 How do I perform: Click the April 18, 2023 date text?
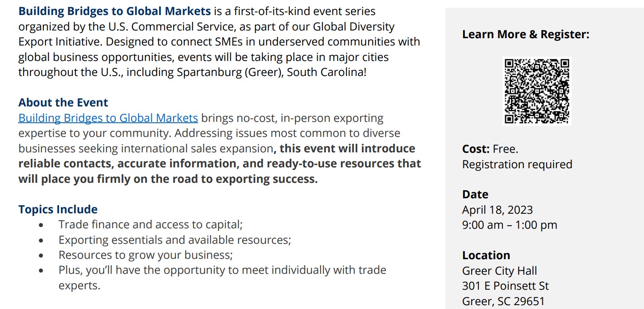point(497,210)
